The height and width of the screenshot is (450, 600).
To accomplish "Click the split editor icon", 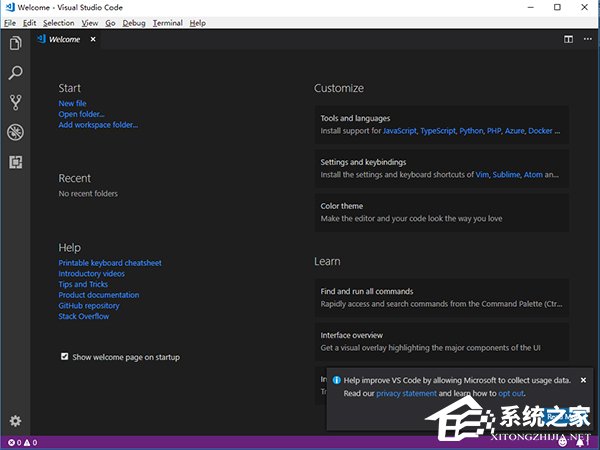I will tap(568, 39).
